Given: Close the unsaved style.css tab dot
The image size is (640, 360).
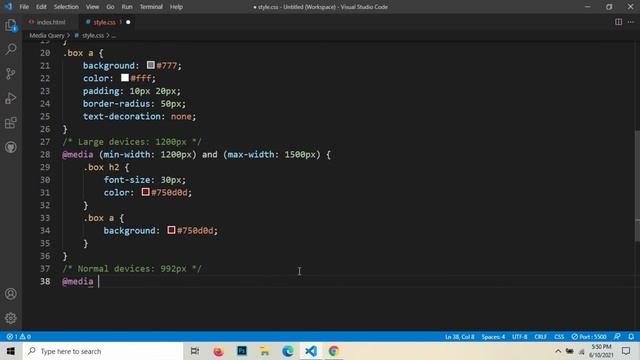Looking at the screenshot, I should pos(128,22).
